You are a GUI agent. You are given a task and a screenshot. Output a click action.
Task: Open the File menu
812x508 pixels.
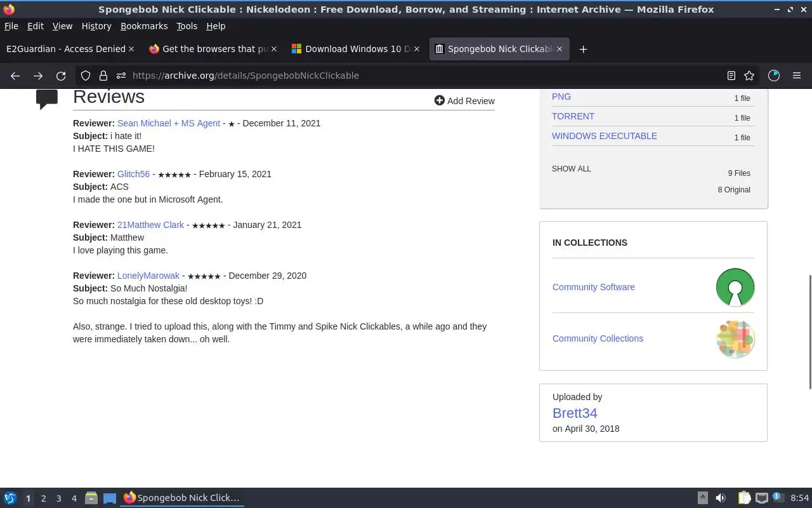click(x=11, y=26)
